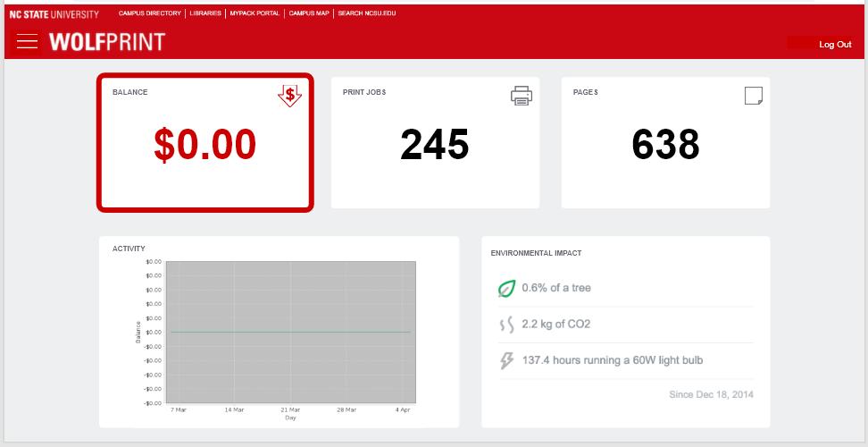Click the Day axis label
This screenshot has width=868, height=447.
click(290, 418)
